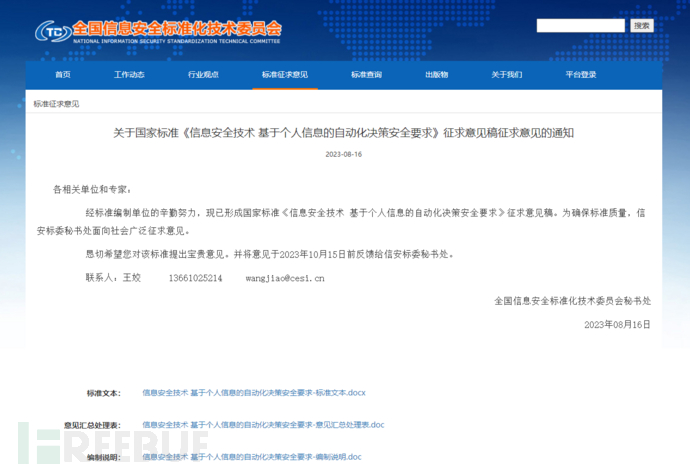The image size is (690, 471).
Task: Click the TC committee logo
Action: point(53,32)
